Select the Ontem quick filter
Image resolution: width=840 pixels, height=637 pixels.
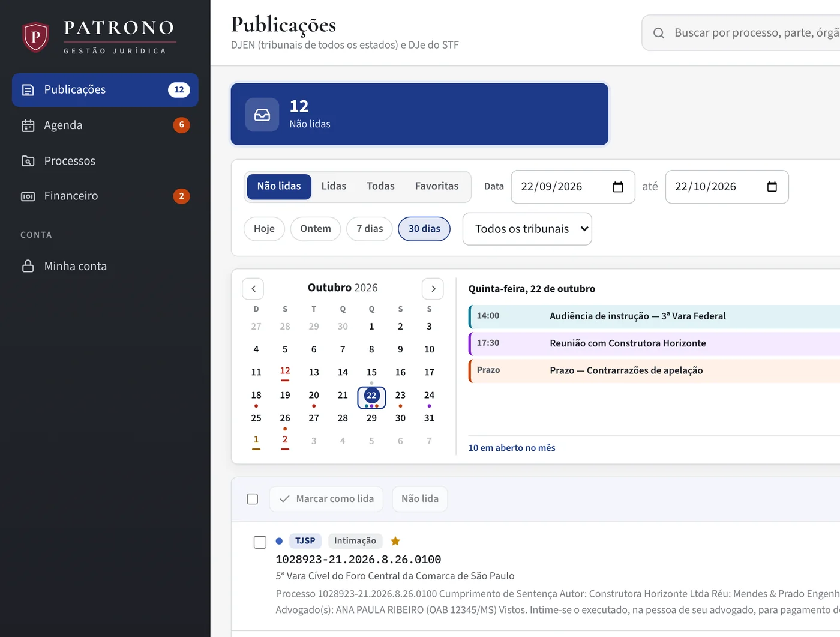[316, 229]
